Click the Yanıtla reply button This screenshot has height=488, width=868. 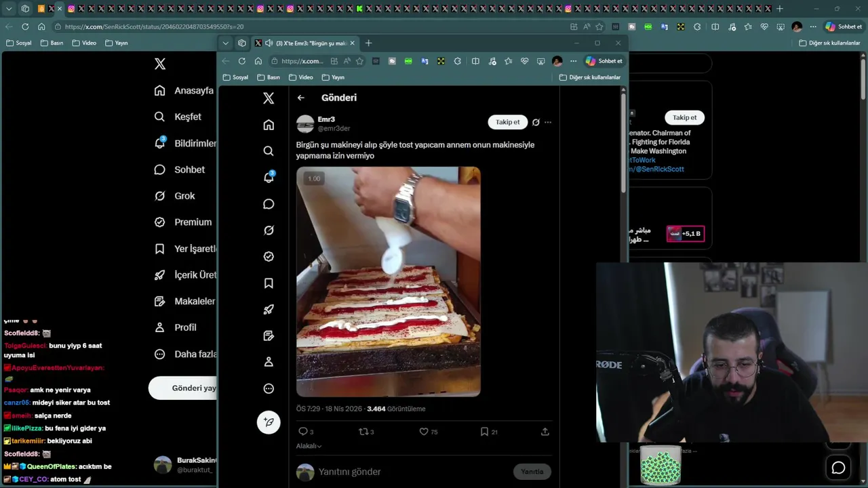pos(532,472)
